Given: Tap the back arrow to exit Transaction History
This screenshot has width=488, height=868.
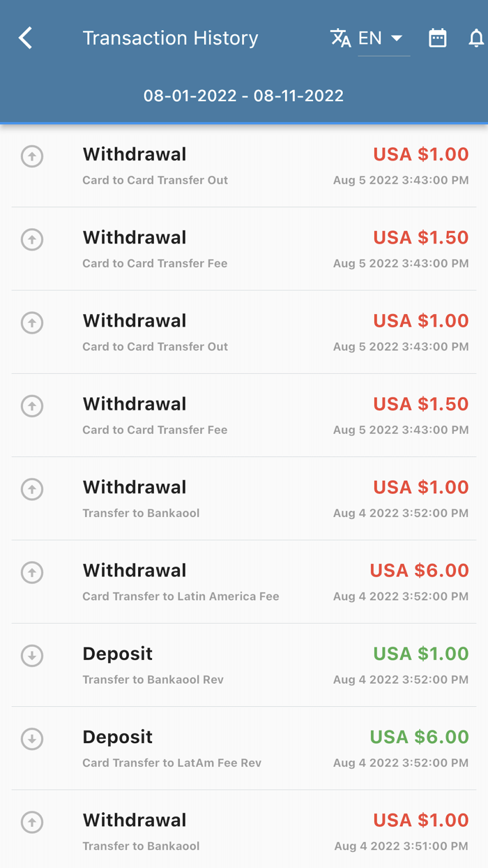Looking at the screenshot, I should point(25,38).
